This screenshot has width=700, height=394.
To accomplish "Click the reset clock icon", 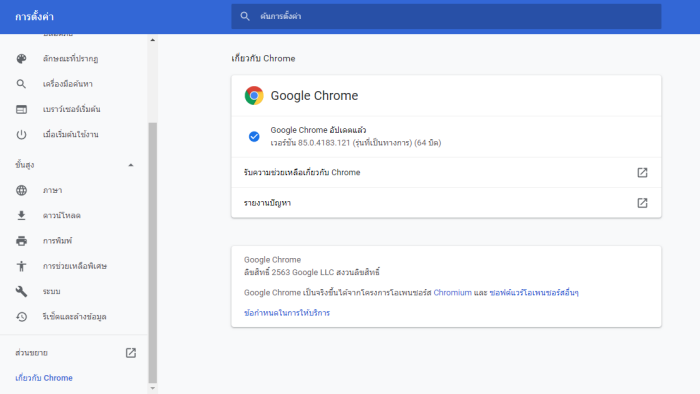I will coord(21,317).
